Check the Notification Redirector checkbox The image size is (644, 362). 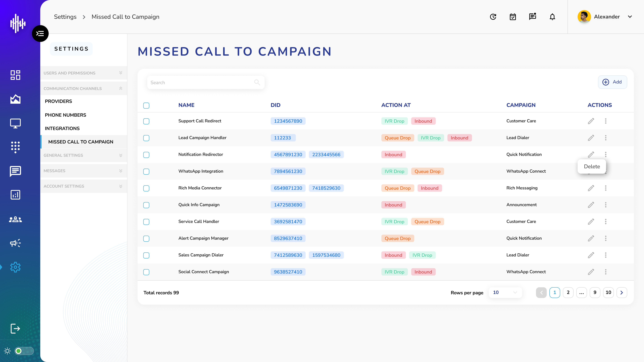pyautogui.click(x=146, y=155)
